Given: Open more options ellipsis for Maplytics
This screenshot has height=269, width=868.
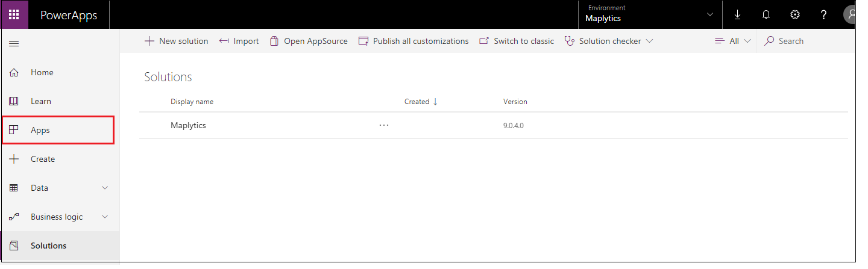Looking at the screenshot, I should (x=384, y=125).
